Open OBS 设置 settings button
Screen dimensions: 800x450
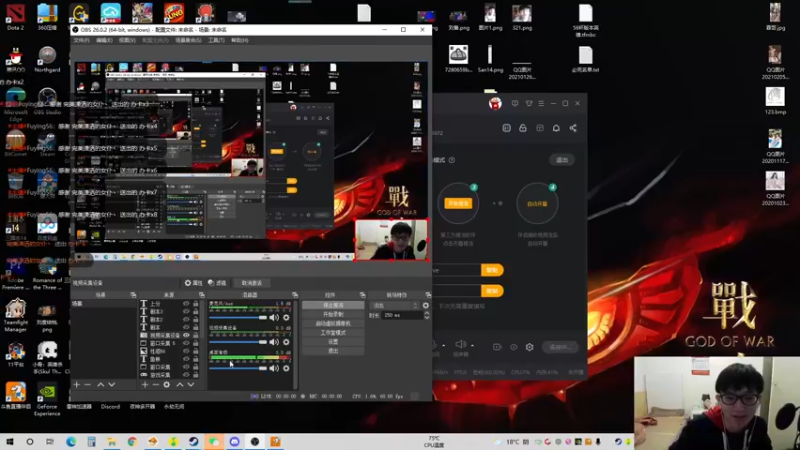[333, 342]
